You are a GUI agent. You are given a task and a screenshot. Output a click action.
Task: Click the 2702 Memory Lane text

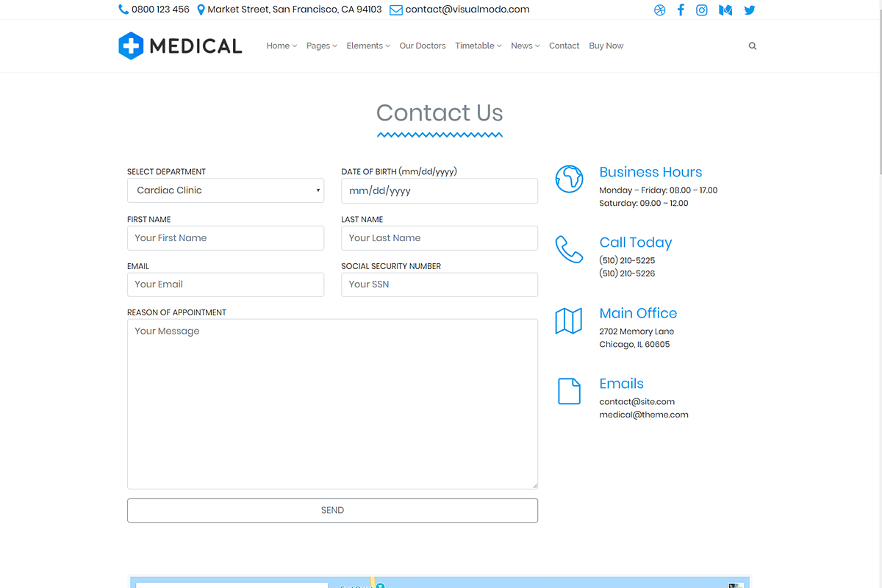[637, 331]
